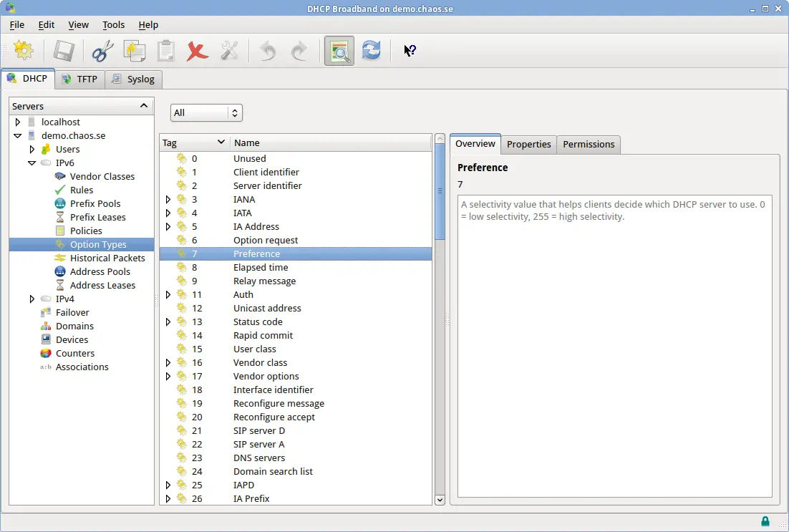The image size is (789, 532).
Task: Expand the IPv4 tree node
Action: [32, 299]
